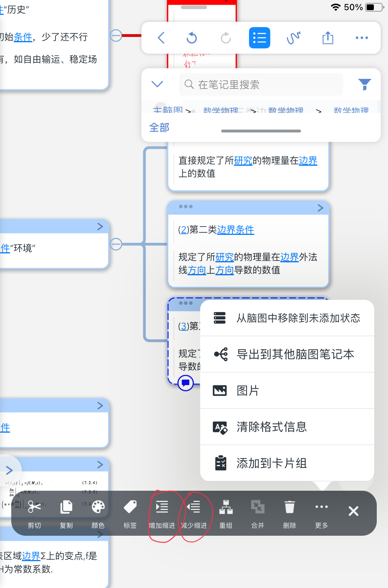Open the 条件 link after 始
The width and height of the screenshot is (388, 588).
coord(23,37)
